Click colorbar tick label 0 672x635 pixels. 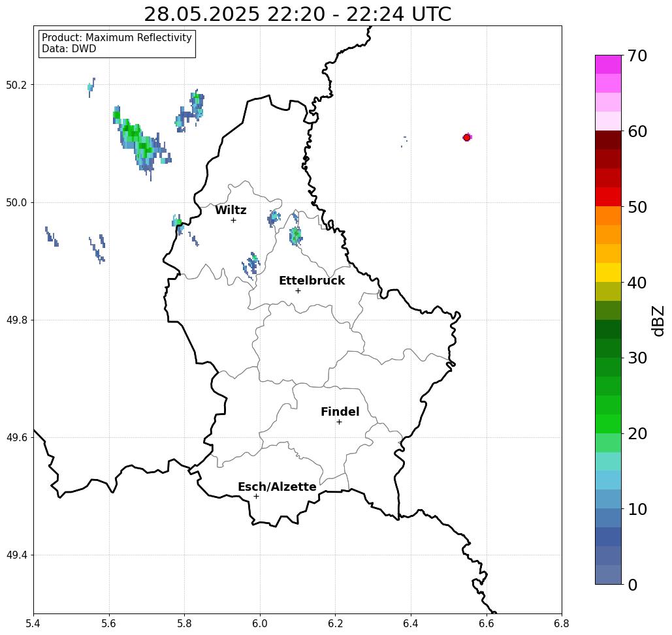pyautogui.click(x=633, y=585)
